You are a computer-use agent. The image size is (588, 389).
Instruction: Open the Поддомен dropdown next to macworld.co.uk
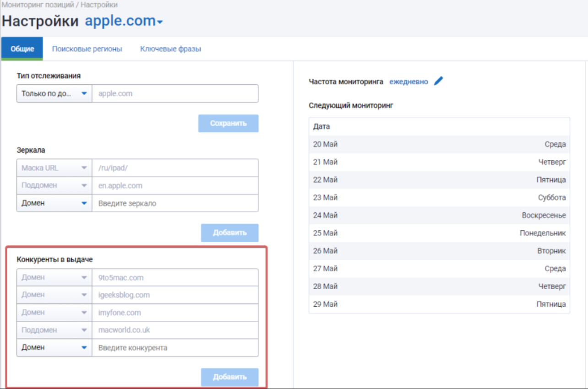[54, 330]
